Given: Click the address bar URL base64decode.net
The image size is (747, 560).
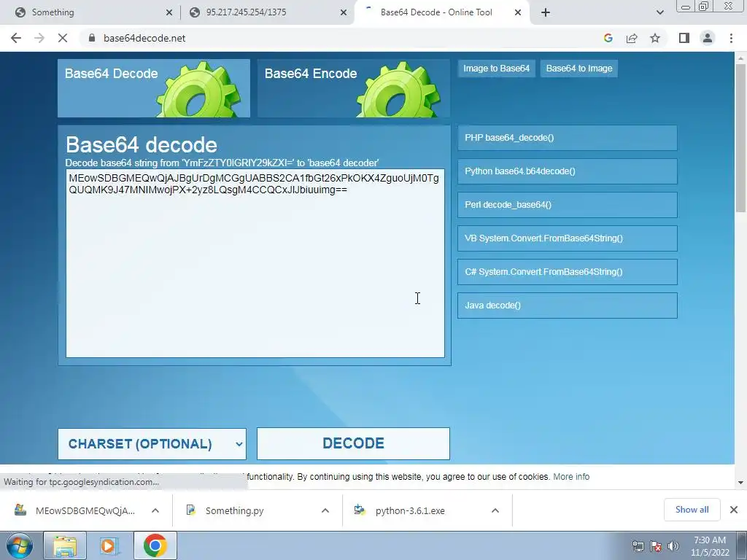Looking at the screenshot, I should 144,38.
